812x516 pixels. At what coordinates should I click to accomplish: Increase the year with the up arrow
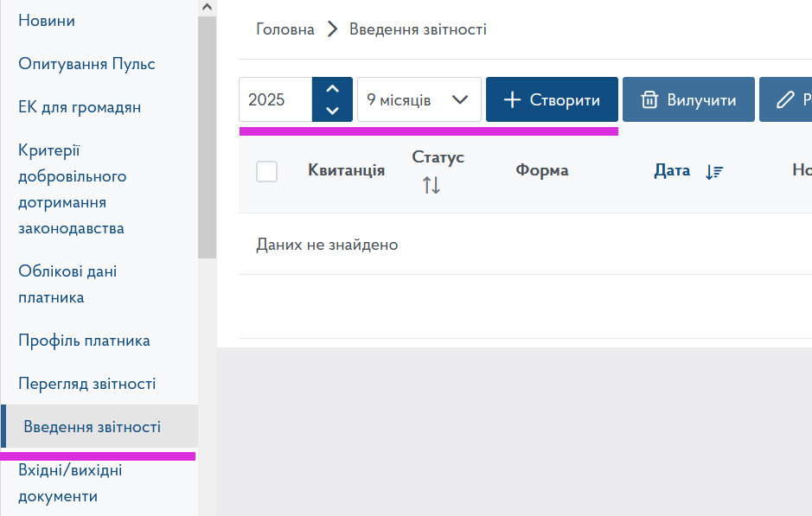[332, 89]
